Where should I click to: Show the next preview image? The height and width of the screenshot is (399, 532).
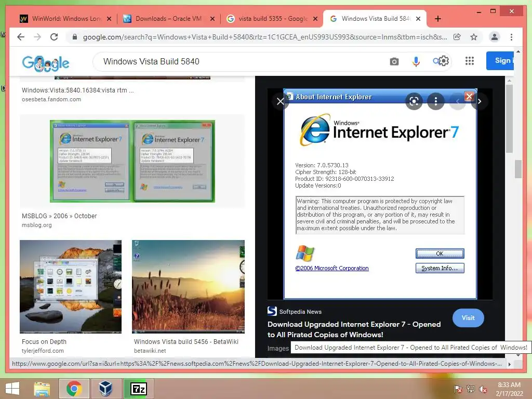480,101
